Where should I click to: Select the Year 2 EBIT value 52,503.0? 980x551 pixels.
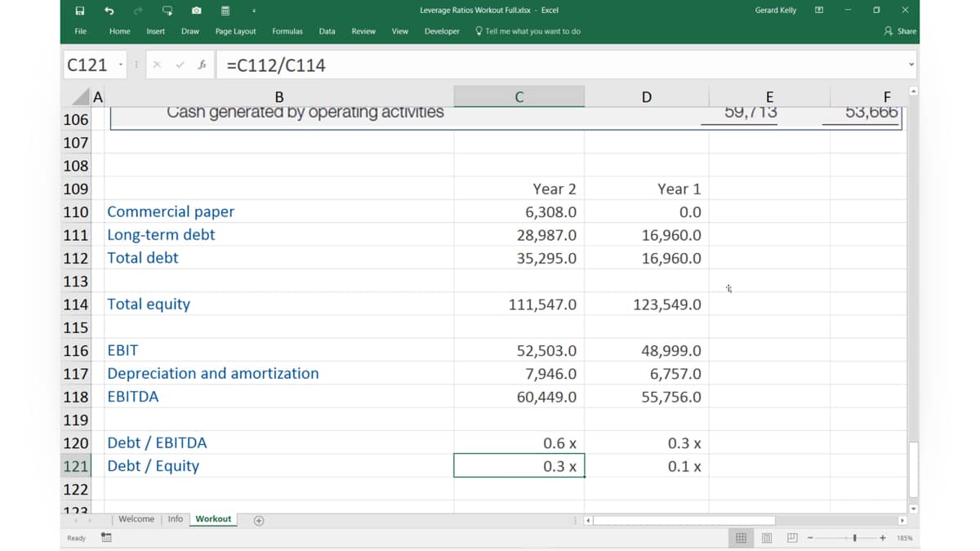[519, 350]
